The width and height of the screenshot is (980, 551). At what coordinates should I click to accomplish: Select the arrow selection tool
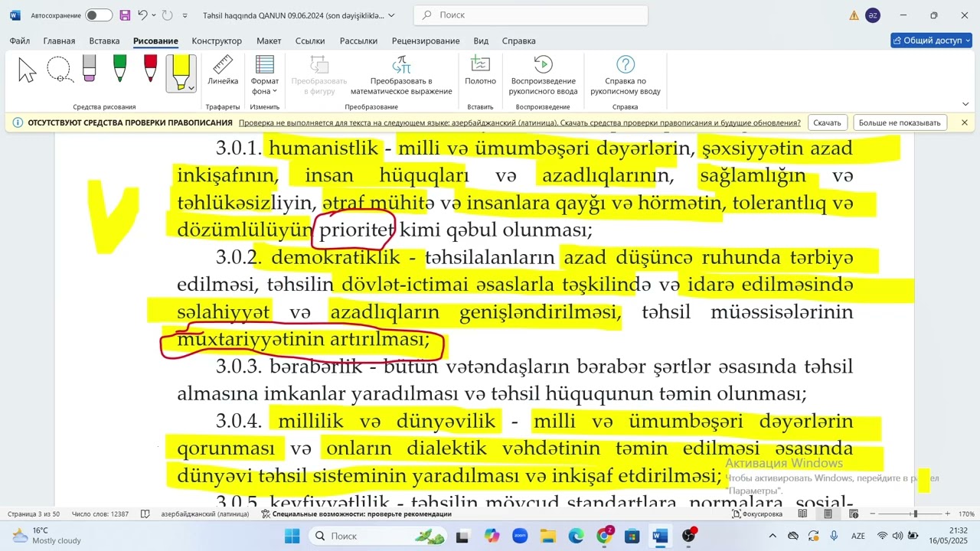28,70
